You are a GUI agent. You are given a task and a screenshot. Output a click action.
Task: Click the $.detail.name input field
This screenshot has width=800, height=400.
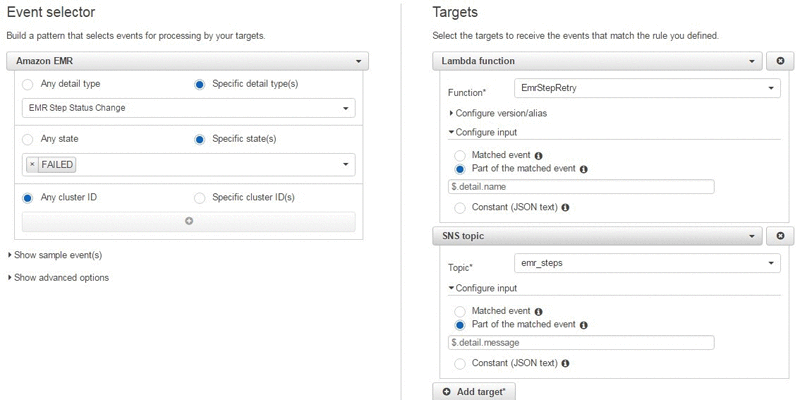pos(581,187)
